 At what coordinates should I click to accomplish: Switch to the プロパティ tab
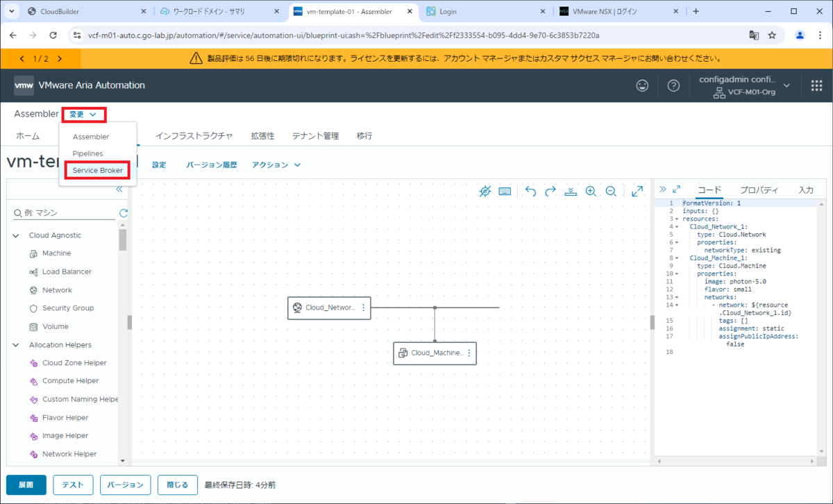[759, 190]
